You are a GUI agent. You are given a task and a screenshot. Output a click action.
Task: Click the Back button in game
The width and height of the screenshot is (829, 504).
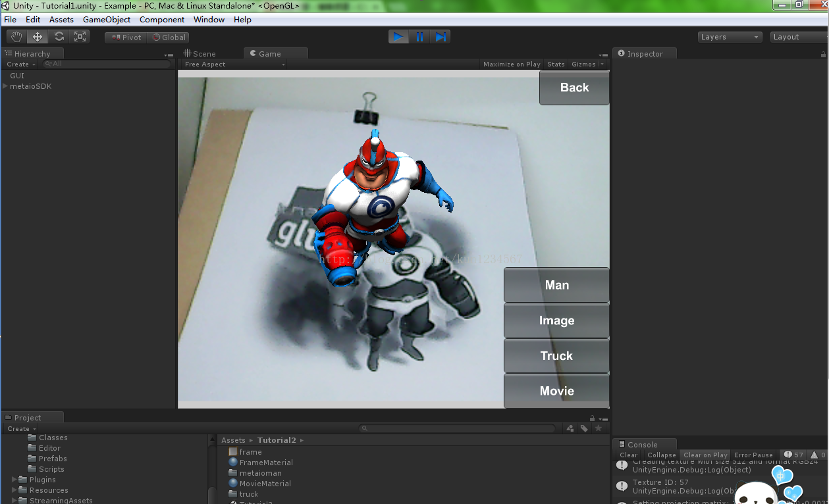click(x=574, y=88)
